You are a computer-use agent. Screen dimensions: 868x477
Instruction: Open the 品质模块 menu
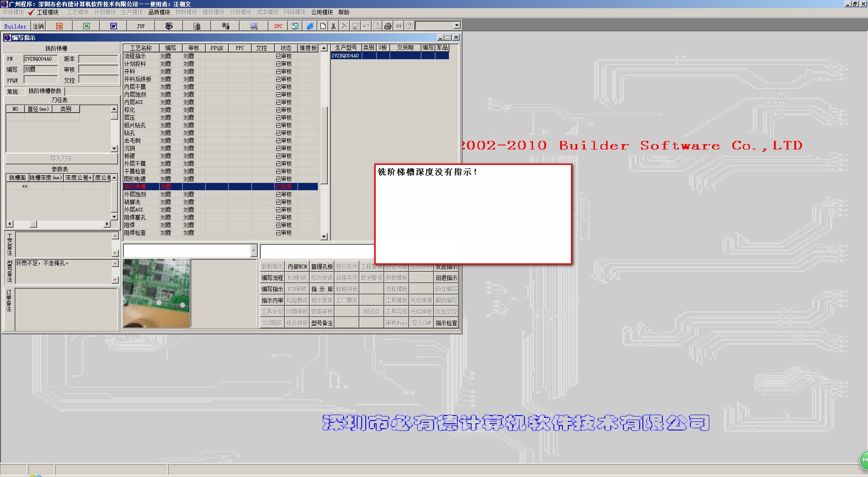[x=159, y=12]
